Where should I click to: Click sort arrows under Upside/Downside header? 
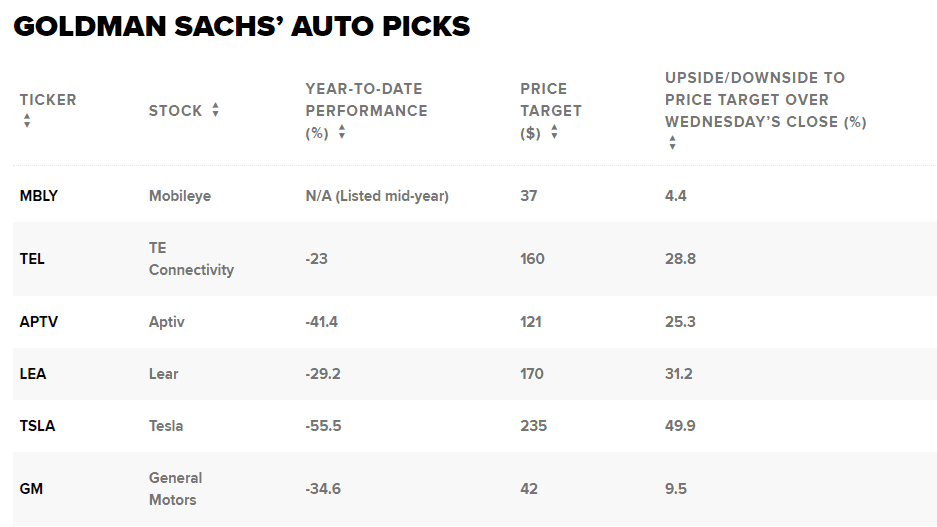(672, 143)
